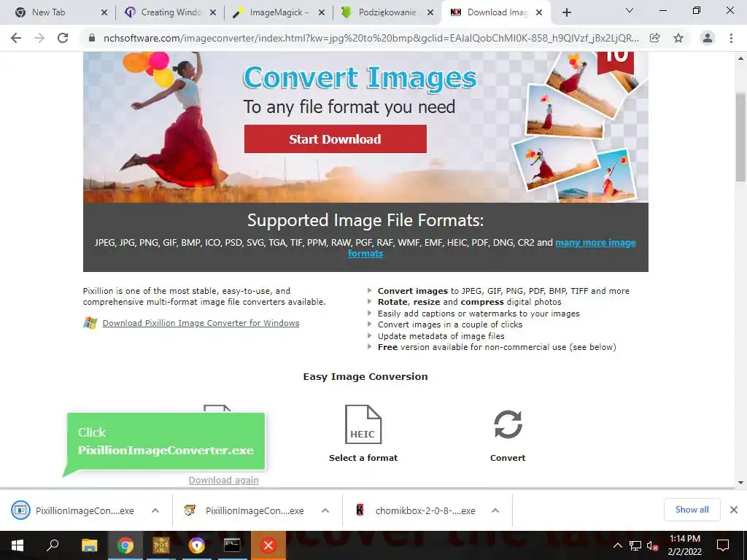Open Command Prompt from taskbar
The height and width of the screenshot is (560, 747).
coord(232,545)
